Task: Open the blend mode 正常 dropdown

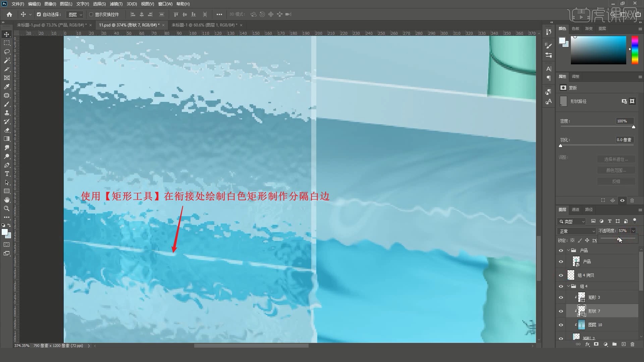Action: pyautogui.click(x=577, y=231)
